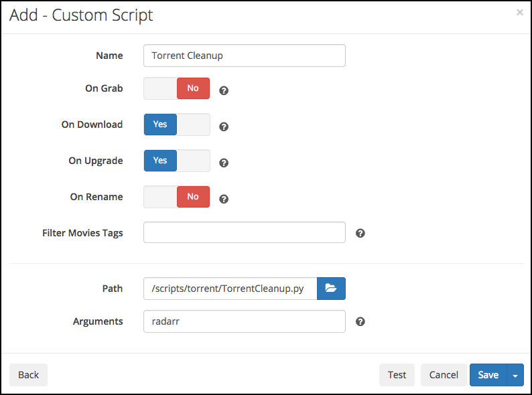532x395 pixels.
Task: Focus the Arguments input field
Action: click(245, 321)
